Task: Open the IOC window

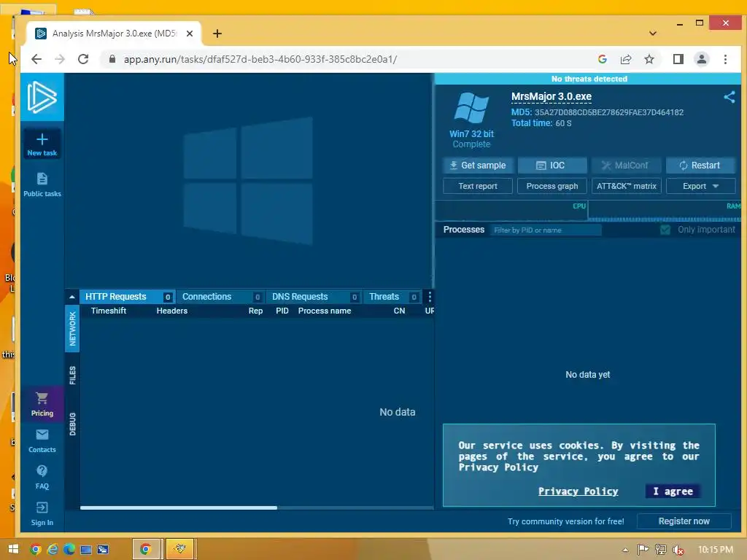Action: click(x=552, y=166)
